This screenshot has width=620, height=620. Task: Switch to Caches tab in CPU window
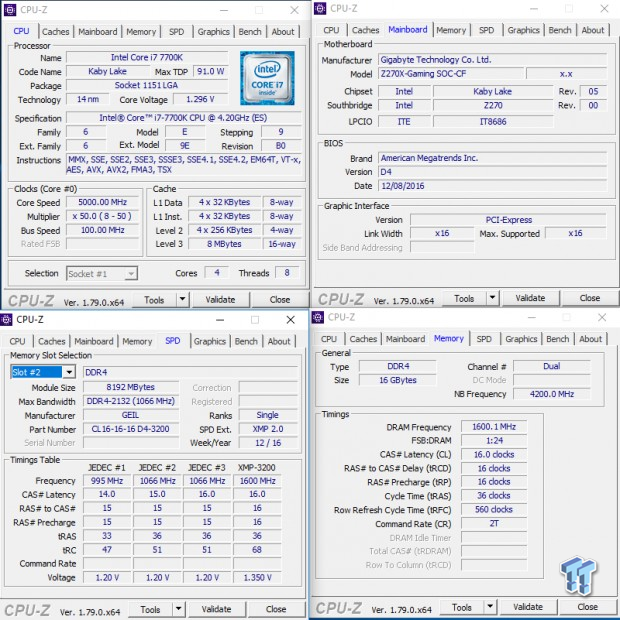click(x=55, y=32)
